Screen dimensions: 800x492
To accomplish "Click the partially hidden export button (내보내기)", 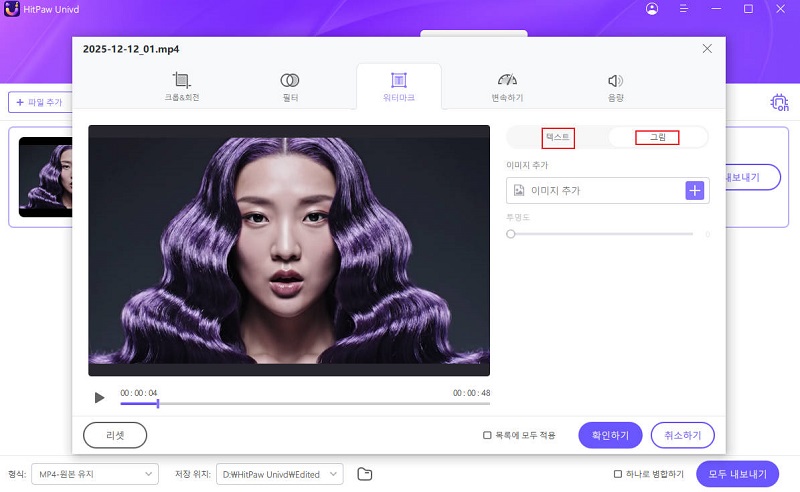I will pyautogui.click(x=753, y=177).
